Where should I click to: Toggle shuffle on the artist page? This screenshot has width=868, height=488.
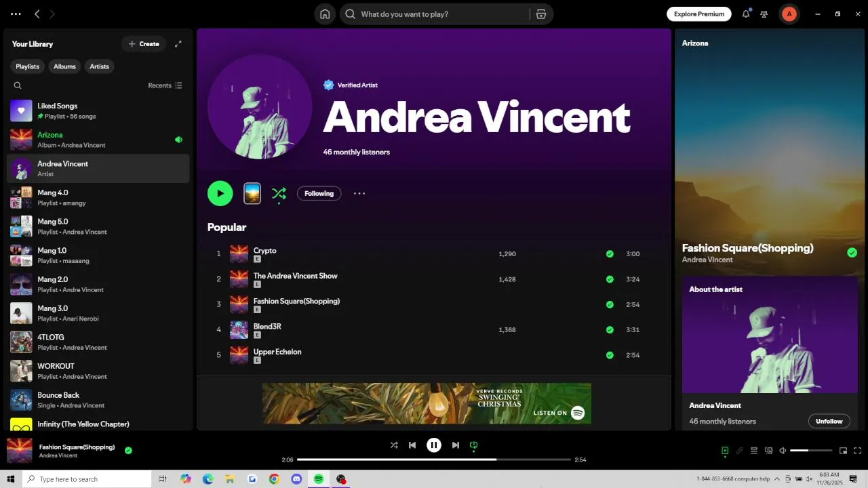point(279,194)
